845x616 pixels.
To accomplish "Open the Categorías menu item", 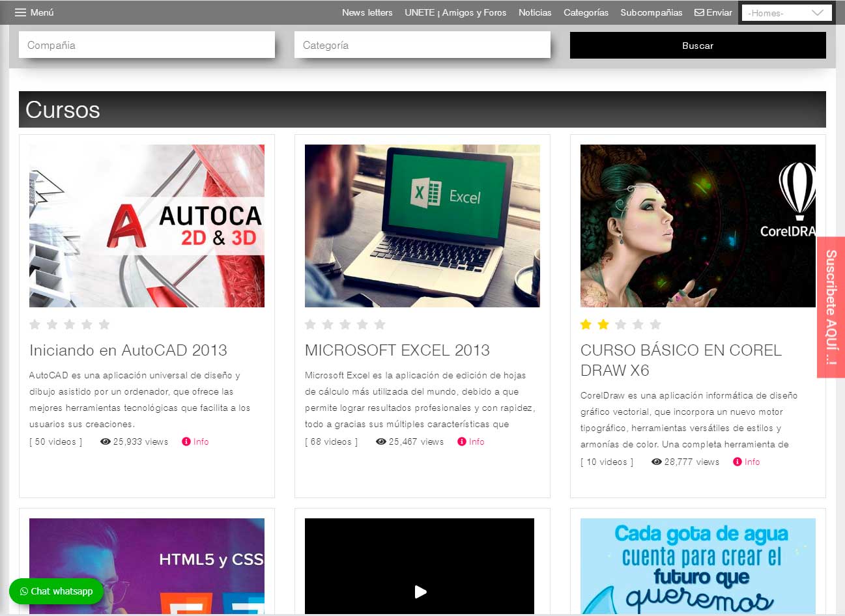I will (x=586, y=12).
